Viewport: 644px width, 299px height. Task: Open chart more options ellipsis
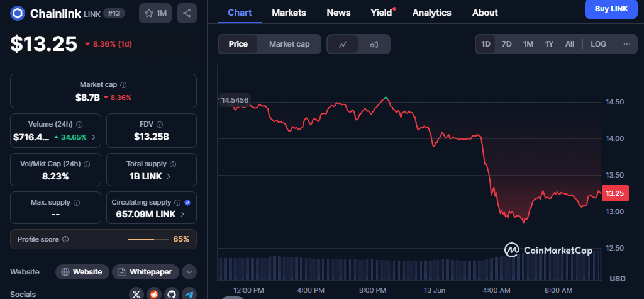pyautogui.click(x=627, y=44)
